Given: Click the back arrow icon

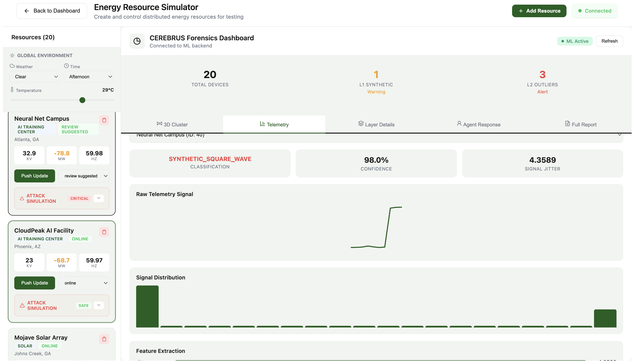Looking at the screenshot, I should coord(26,11).
